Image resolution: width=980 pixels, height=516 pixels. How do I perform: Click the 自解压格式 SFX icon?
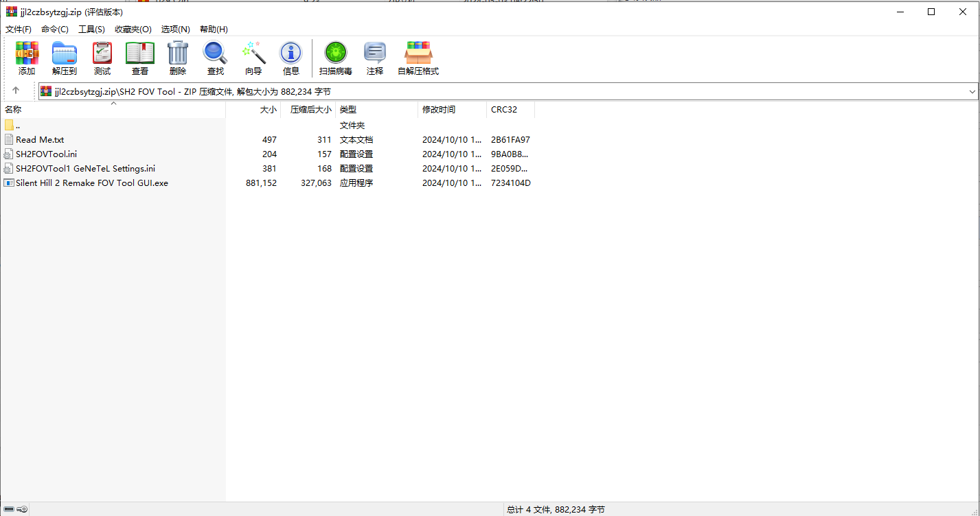418,53
